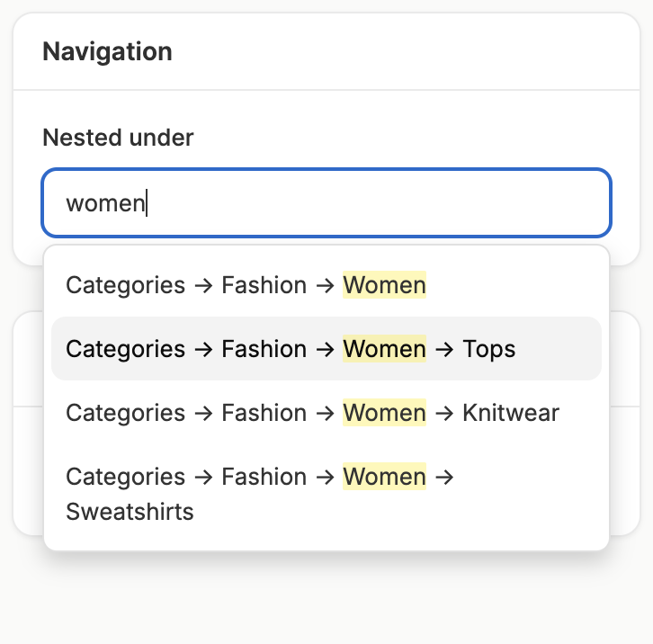The height and width of the screenshot is (644, 653).
Task: Click highlighted Women in the Tops suggestion
Action: tap(384, 349)
